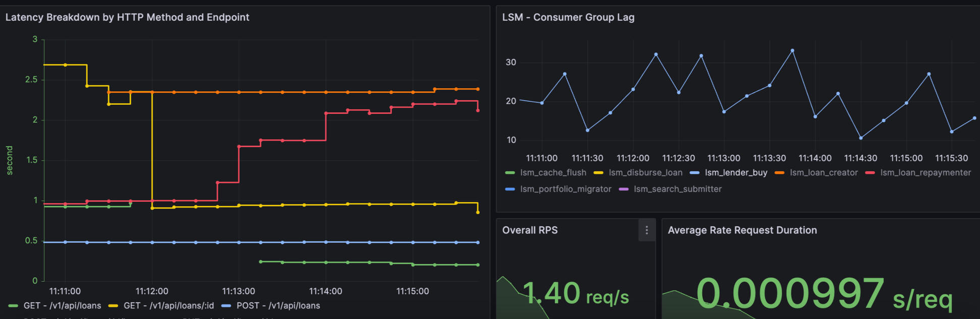Select lsm_loan_repaymenter legend label
Screen dimensions: 980x319
[x=925, y=173]
